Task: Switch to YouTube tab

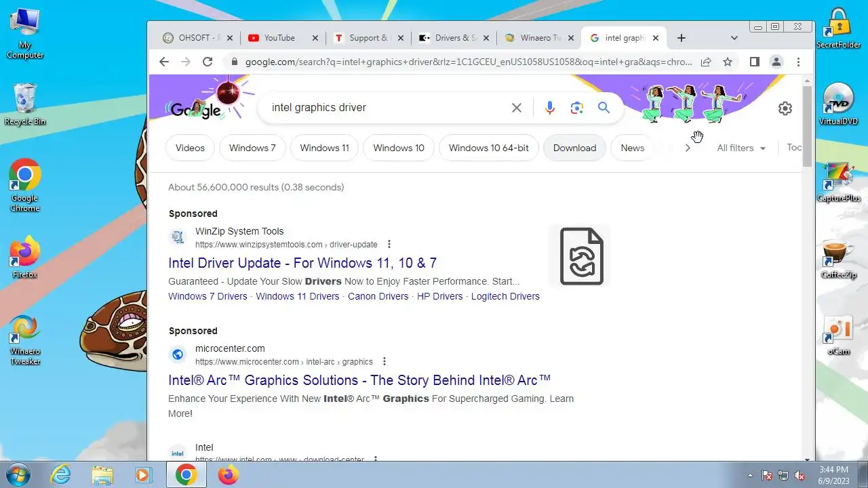Action: coord(283,38)
